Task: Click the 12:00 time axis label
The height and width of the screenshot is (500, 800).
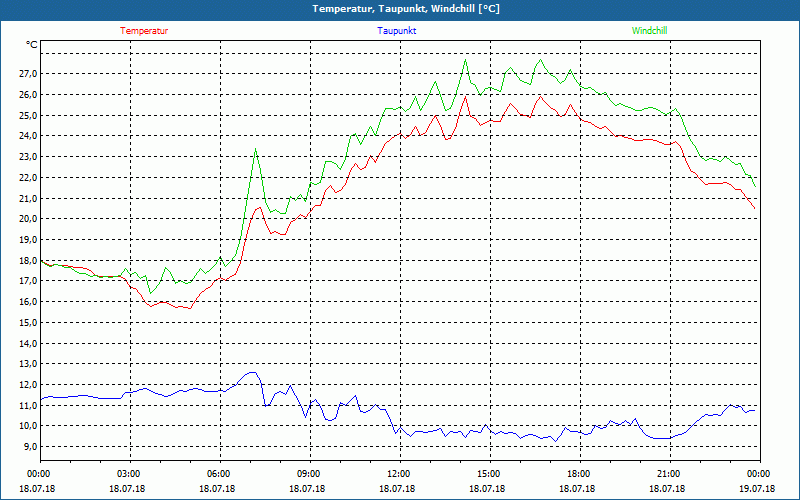Action: tap(397, 474)
